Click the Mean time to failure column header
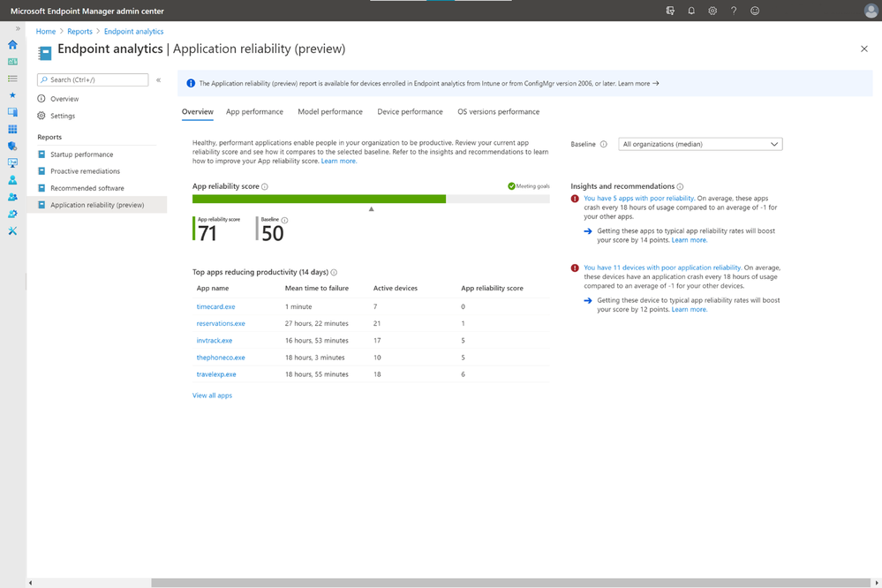The width and height of the screenshot is (882, 588). (317, 288)
